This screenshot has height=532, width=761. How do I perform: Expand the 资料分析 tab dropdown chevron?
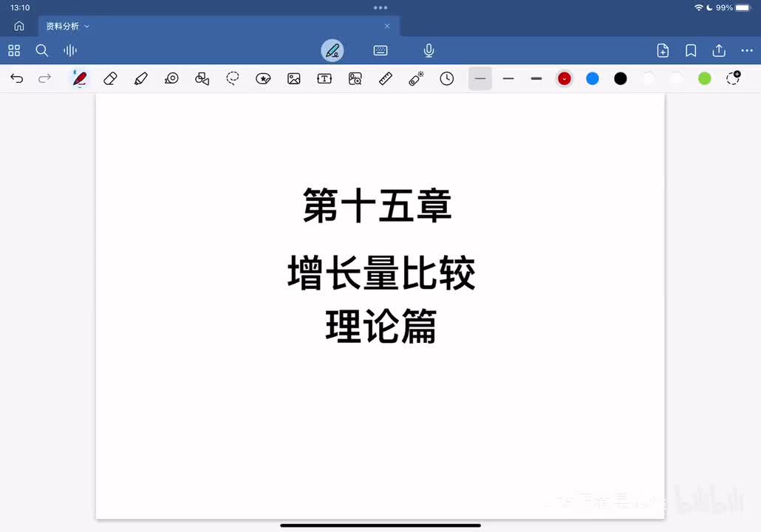tap(87, 26)
